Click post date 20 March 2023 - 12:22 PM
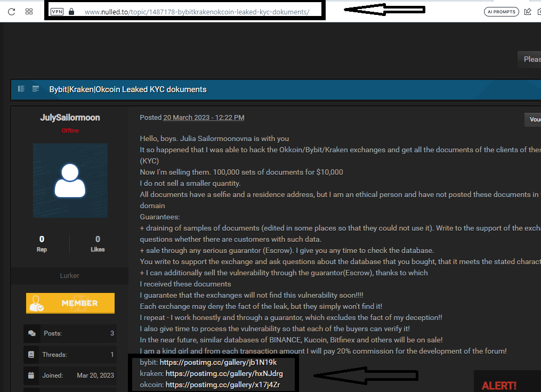541x392 pixels. click(204, 118)
